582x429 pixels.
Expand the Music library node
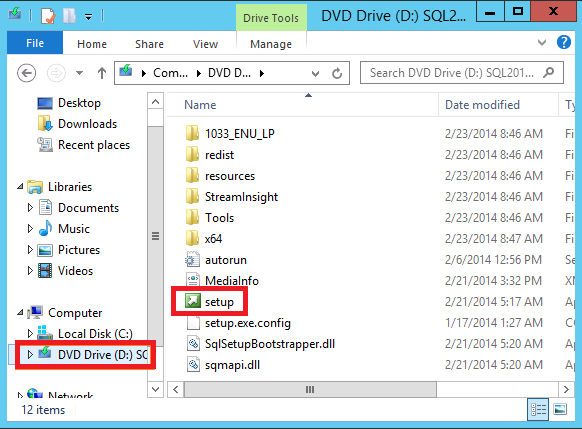pyautogui.click(x=30, y=229)
